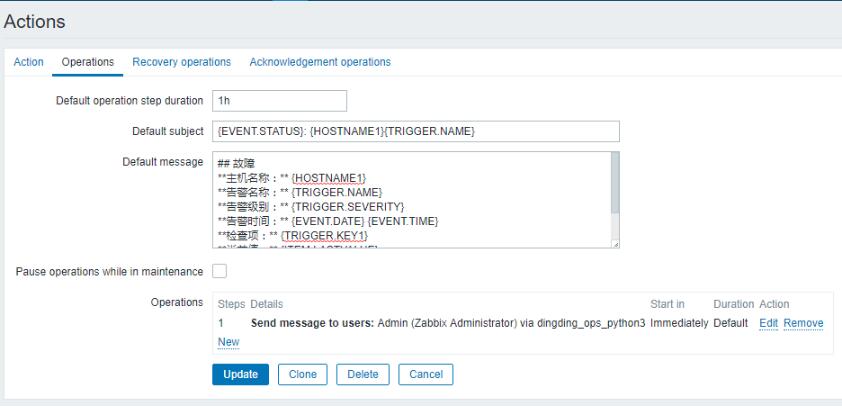
Task: Click the Immediately start value
Action: coord(679,323)
